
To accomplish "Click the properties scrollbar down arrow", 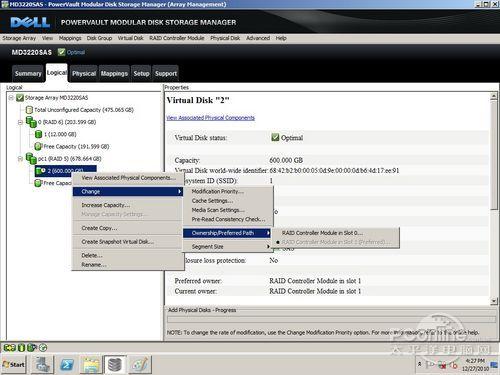I will pyautogui.click(x=494, y=301).
